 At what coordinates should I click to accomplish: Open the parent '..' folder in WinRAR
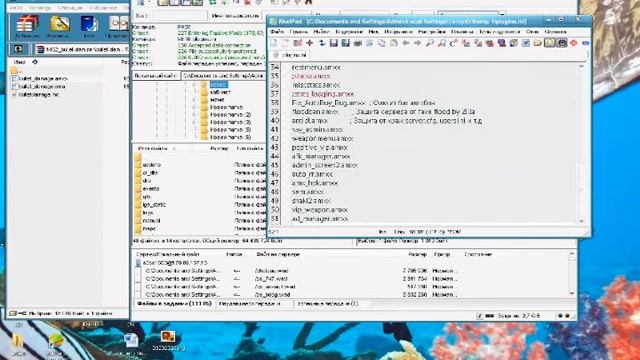click(x=16, y=71)
